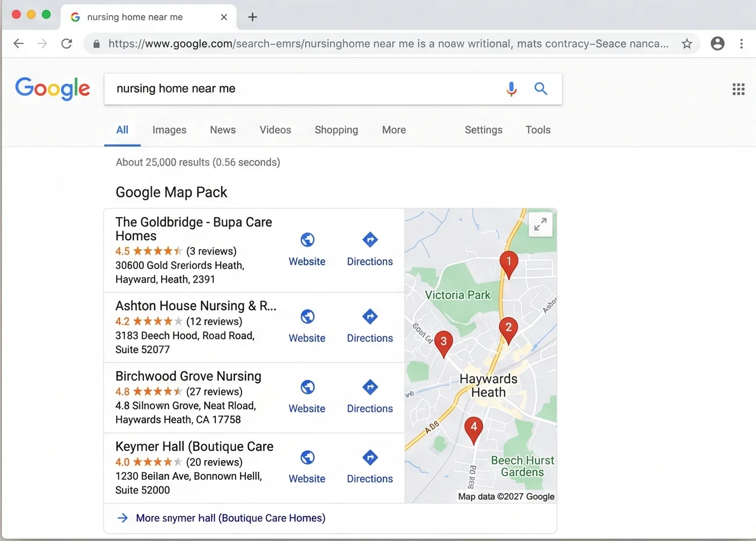This screenshot has width=756, height=541.
Task: Click the magnifying glass search icon
Action: tap(541, 88)
